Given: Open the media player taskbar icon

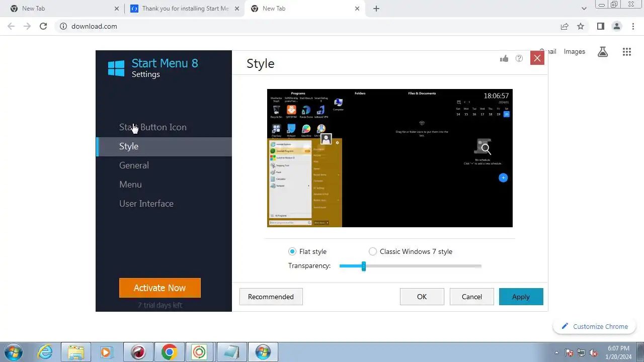Looking at the screenshot, I should (106, 352).
